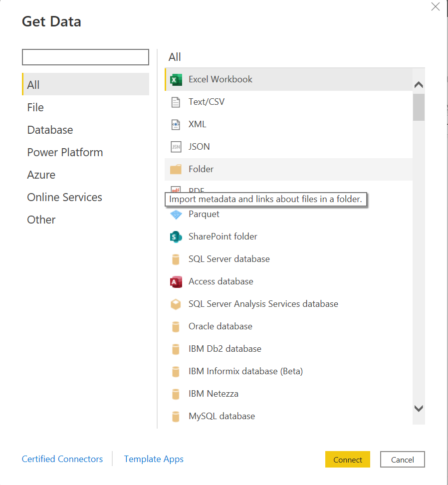Open the Certified Connectors link
The image size is (448, 485).
coord(62,459)
